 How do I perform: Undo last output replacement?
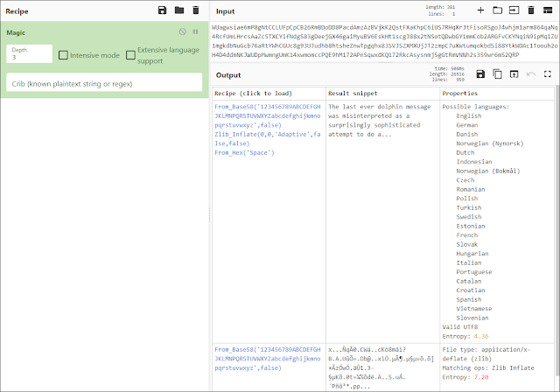[x=531, y=74]
